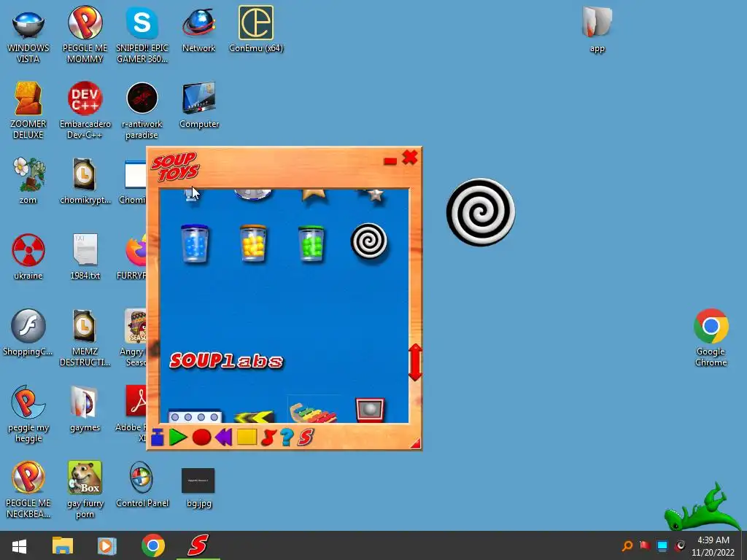
Task: Click the red flag tray icon
Action: (645, 545)
